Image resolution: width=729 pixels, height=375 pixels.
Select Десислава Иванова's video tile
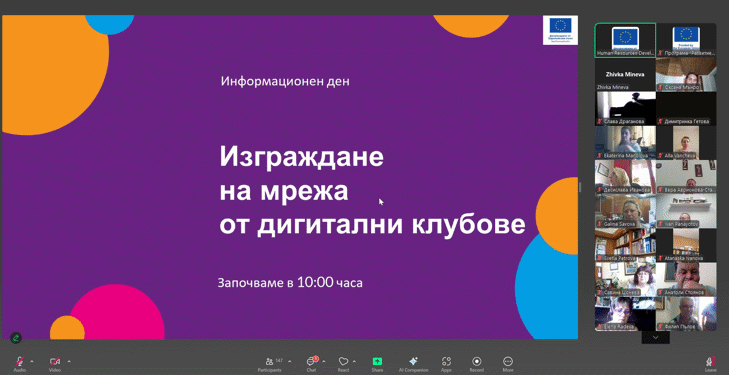(625, 177)
